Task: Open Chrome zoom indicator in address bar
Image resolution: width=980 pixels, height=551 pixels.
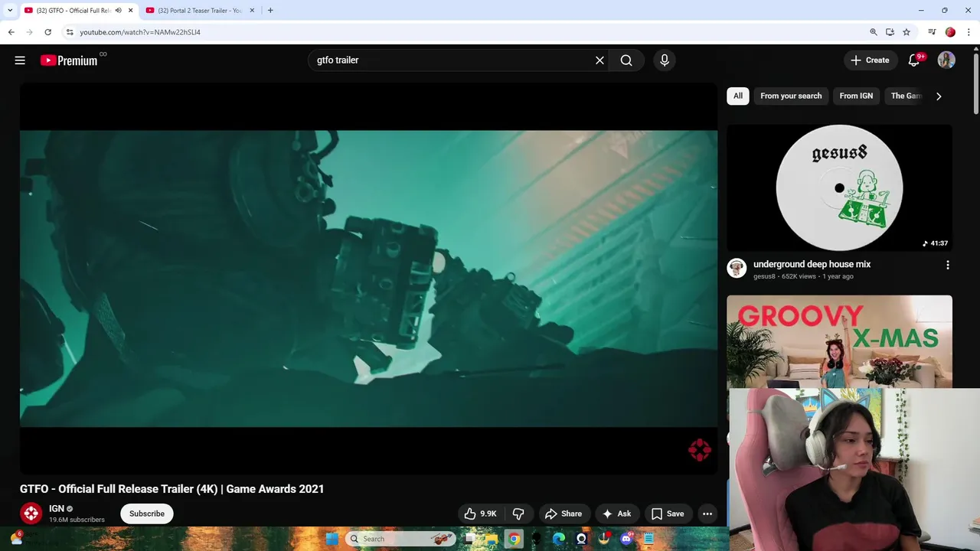Action: click(873, 32)
